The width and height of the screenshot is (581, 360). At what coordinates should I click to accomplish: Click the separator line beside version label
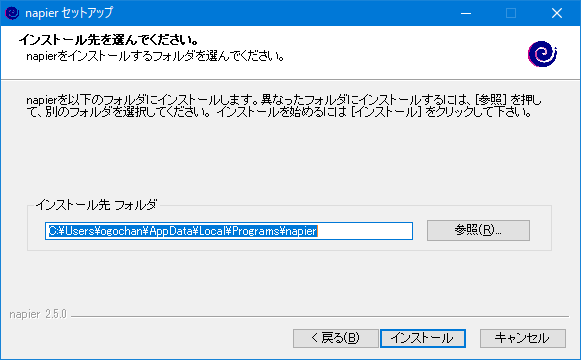[320, 317]
